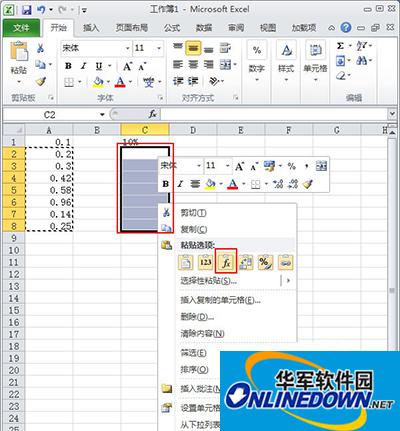
Task: Decrease font size with ribbon A▼ icon
Action: (142, 66)
